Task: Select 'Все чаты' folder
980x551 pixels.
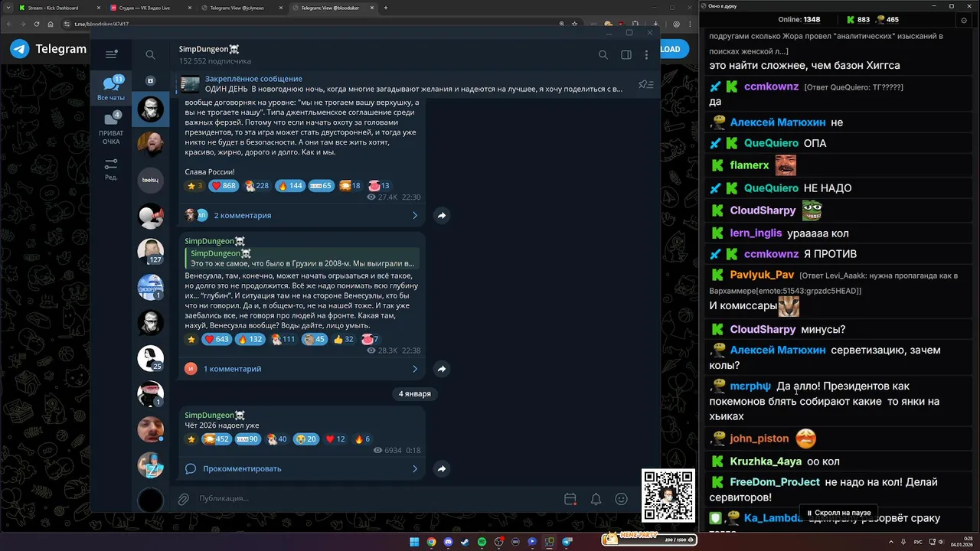Action: click(x=111, y=89)
